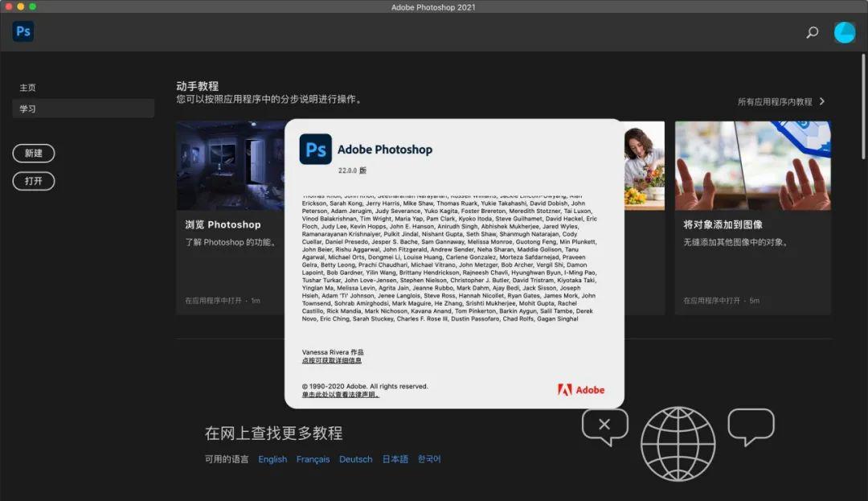
Task: Switch tutorials language to Français
Action: pyautogui.click(x=313, y=459)
